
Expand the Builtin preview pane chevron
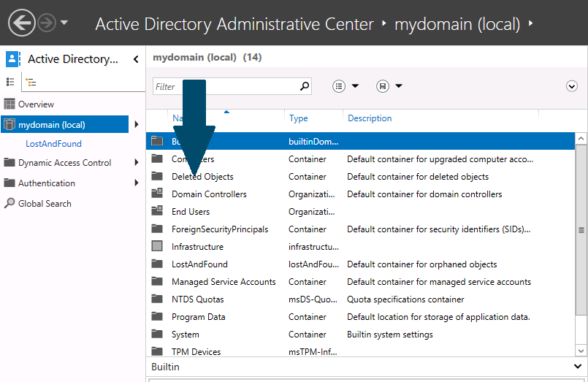tap(578, 366)
